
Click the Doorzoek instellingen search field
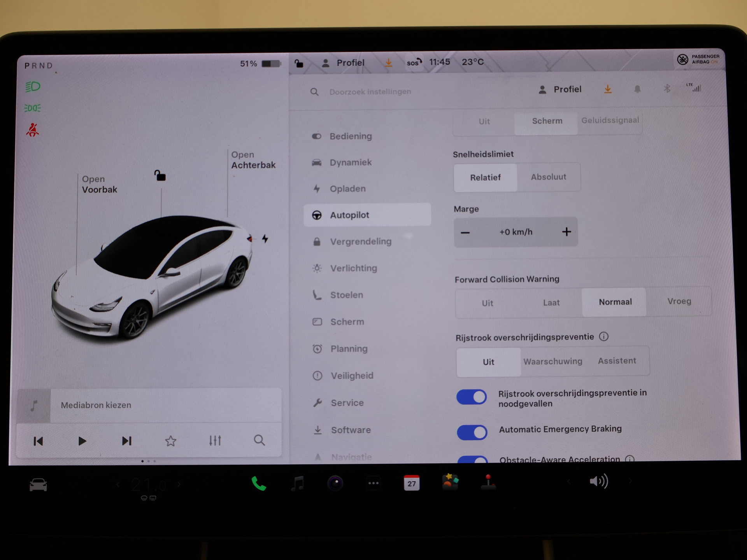coord(370,92)
